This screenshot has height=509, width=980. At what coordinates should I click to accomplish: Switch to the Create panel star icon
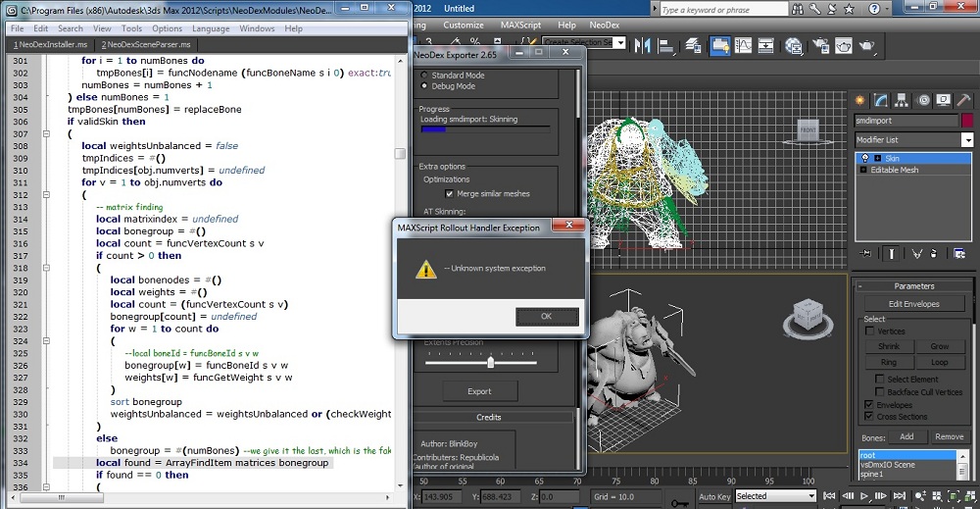tap(860, 100)
